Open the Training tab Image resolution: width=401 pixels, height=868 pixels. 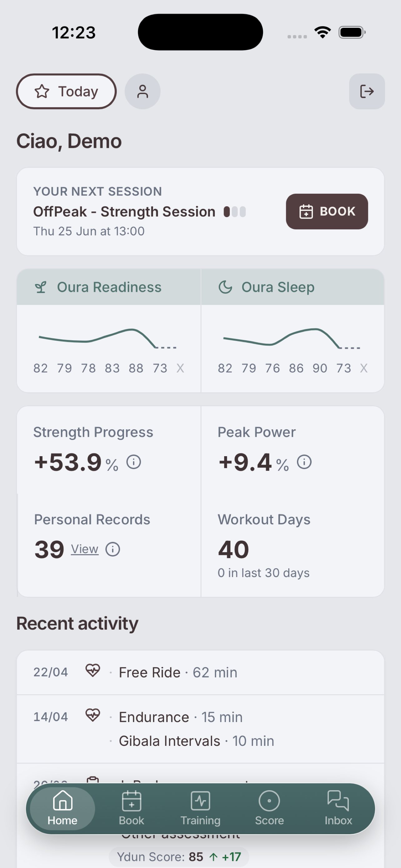tap(200, 808)
